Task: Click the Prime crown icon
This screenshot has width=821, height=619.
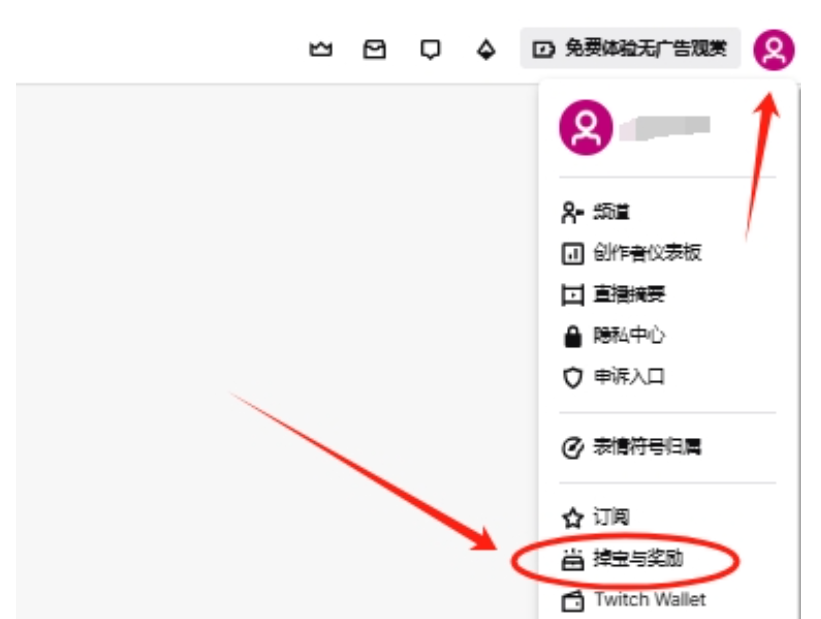Action: point(320,49)
